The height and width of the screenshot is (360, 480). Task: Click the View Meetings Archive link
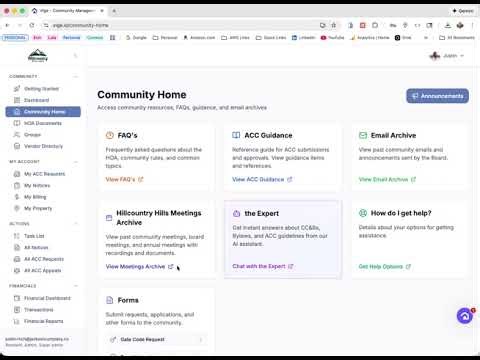[140, 267]
